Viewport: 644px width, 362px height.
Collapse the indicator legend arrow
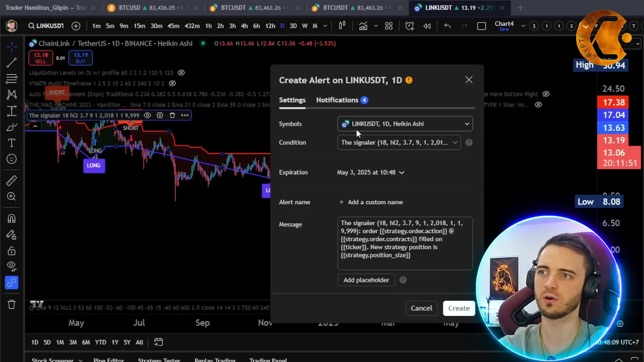point(35,126)
